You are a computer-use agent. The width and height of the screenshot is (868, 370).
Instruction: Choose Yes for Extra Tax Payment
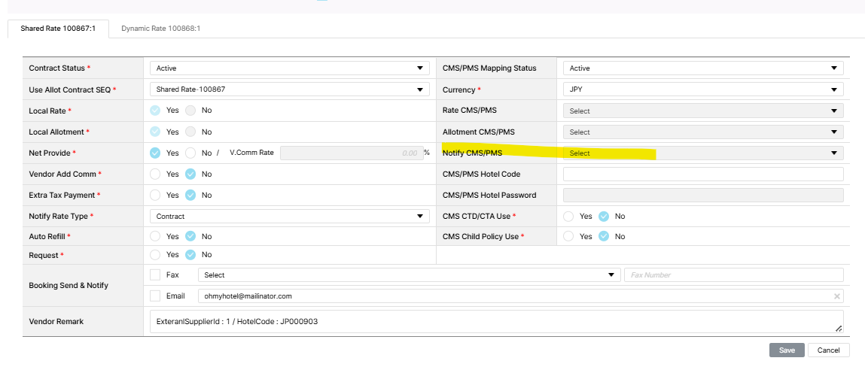click(155, 195)
